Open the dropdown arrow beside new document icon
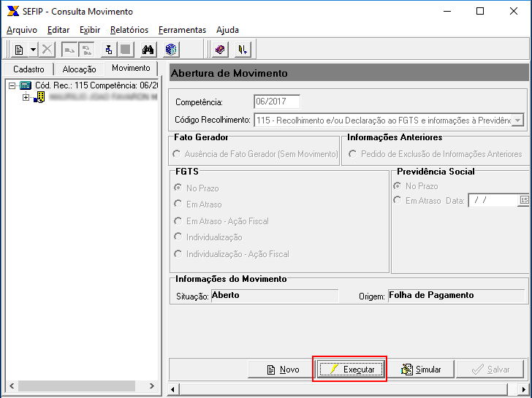 [x=33, y=50]
